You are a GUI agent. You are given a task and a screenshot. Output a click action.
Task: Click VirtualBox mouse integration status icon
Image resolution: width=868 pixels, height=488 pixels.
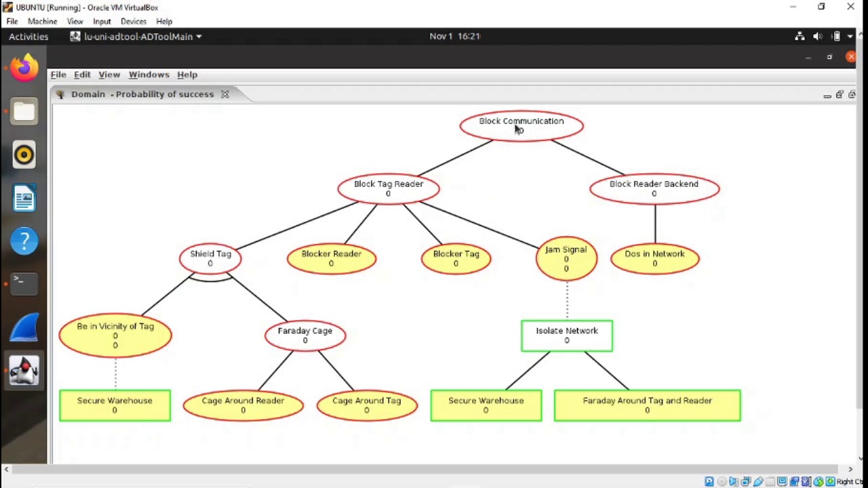pyautogui.click(x=818, y=481)
